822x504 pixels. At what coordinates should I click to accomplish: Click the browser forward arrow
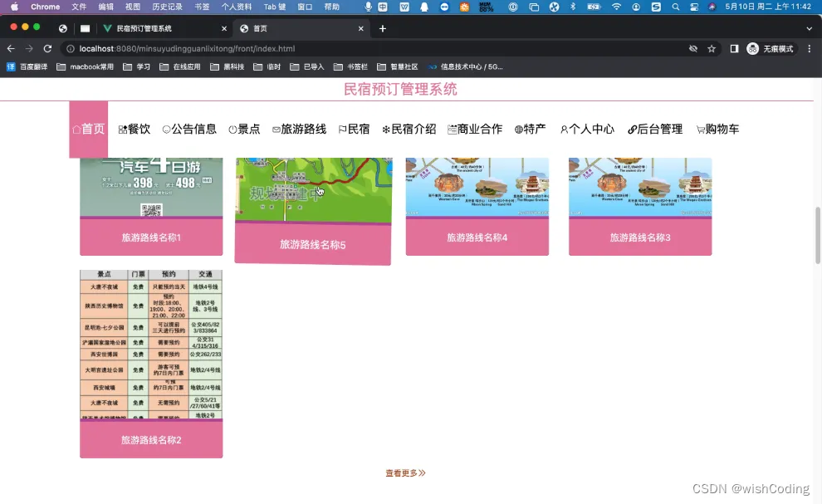tap(29, 48)
